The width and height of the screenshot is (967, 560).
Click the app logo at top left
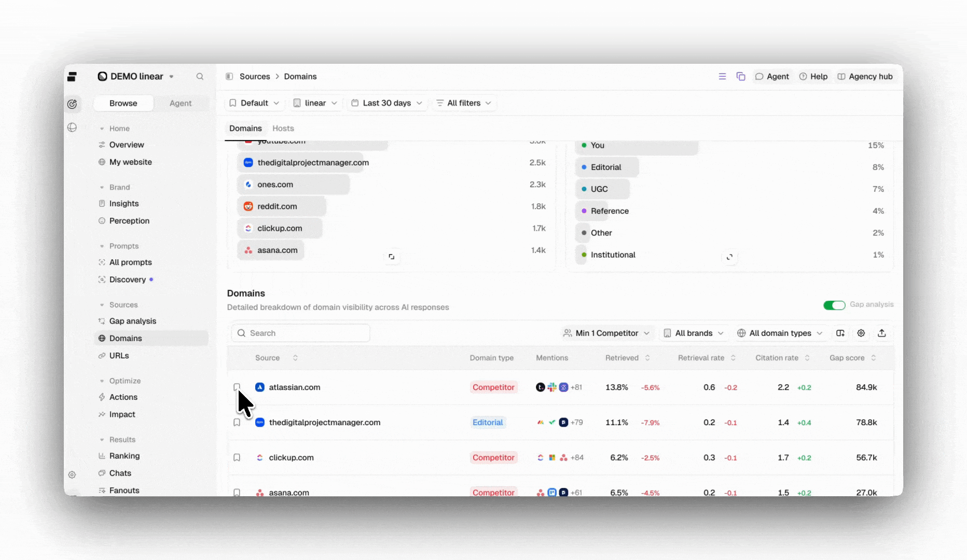[72, 77]
